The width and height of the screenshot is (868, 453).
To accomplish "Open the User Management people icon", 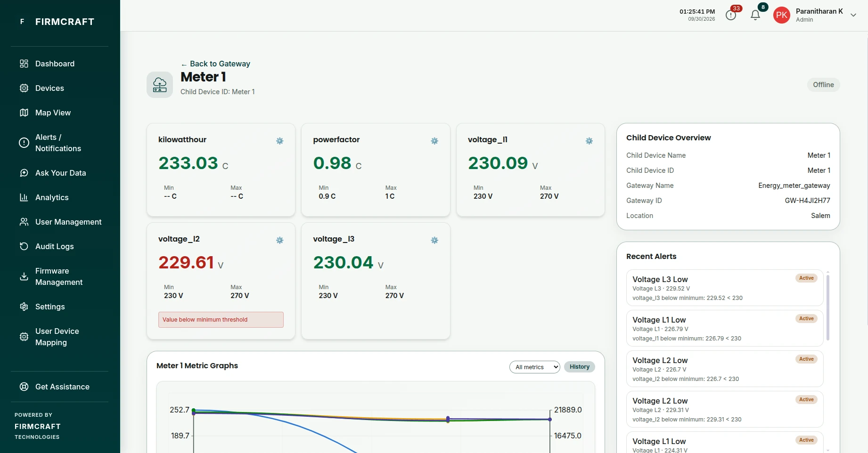I will [24, 222].
